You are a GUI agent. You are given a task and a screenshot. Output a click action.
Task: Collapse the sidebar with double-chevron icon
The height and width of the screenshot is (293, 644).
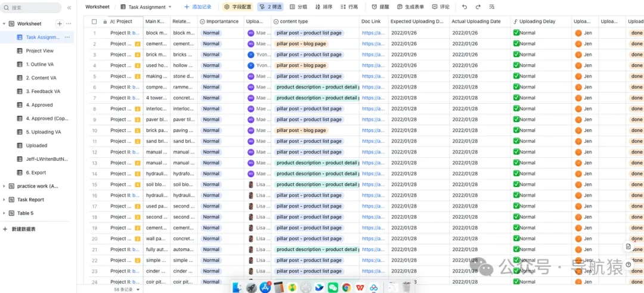(69, 8)
